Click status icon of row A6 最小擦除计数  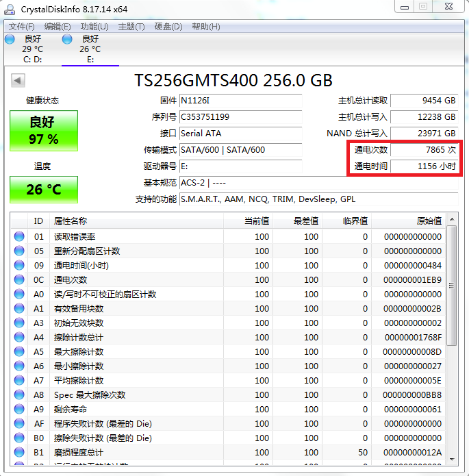[19, 366]
